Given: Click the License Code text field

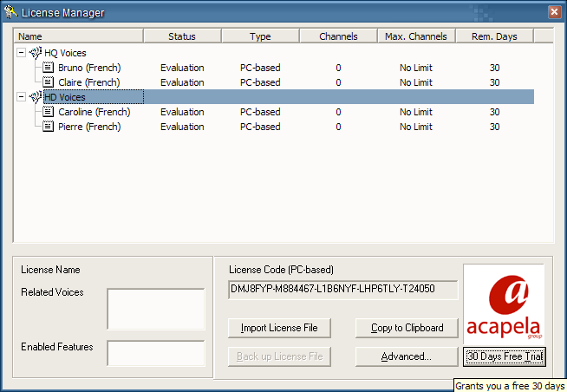Looking at the screenshot, I should click(x=343, y=289).
